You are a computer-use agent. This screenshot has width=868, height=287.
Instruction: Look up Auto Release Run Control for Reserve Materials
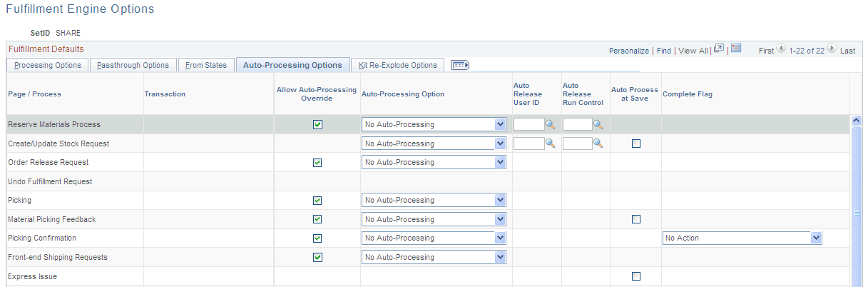pos(598,124)
